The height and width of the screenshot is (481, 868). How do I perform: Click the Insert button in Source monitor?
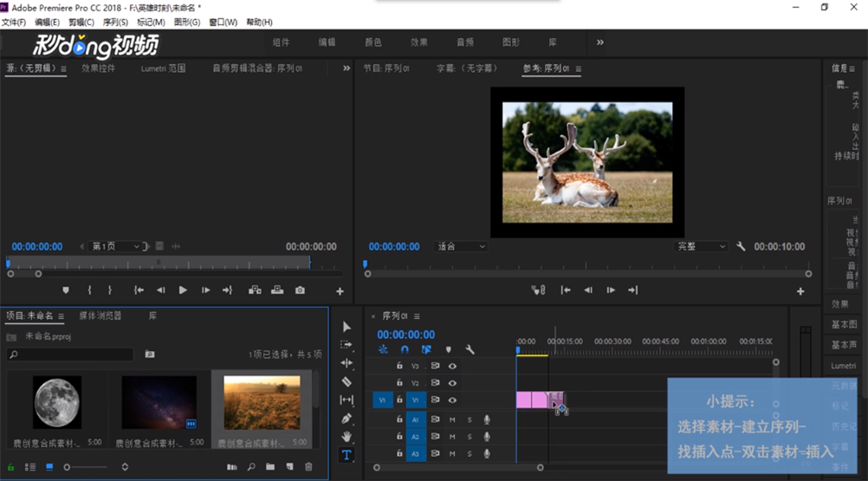tap(255, 290)
